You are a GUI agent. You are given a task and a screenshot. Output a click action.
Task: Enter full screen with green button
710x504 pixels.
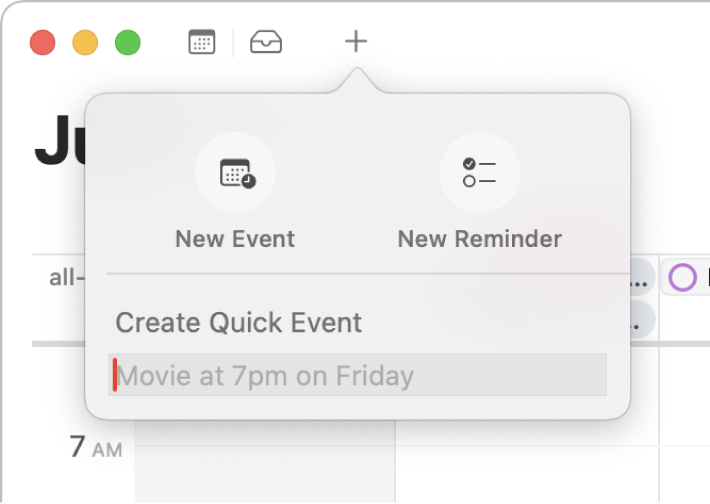[x=128, y=43]
